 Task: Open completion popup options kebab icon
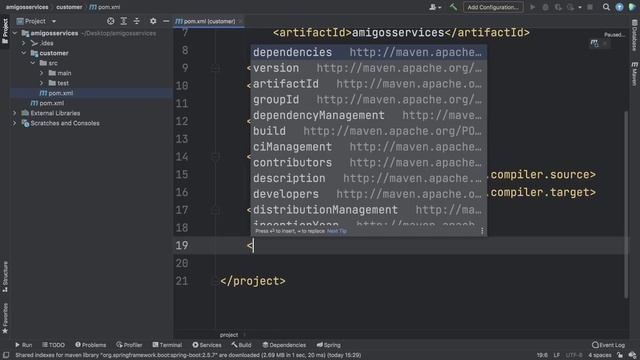point(482,231)
